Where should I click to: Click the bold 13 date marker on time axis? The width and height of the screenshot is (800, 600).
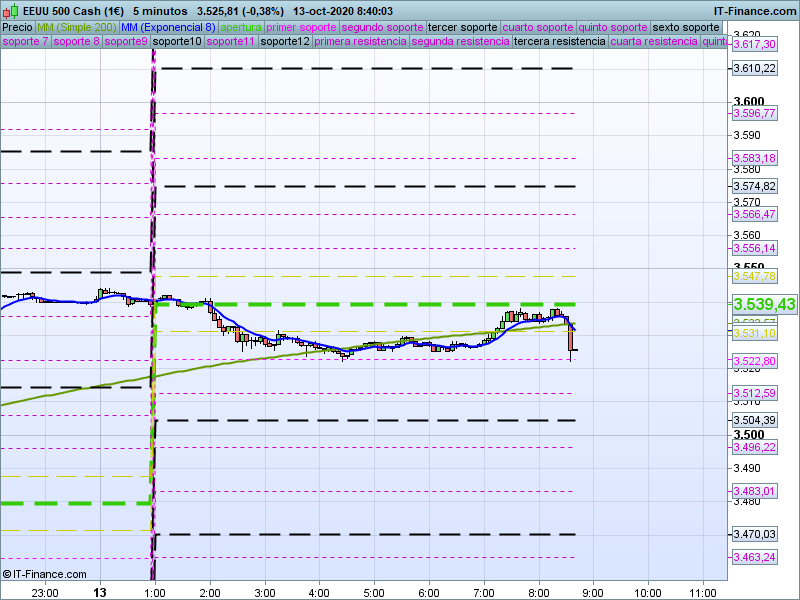point(100,592)
